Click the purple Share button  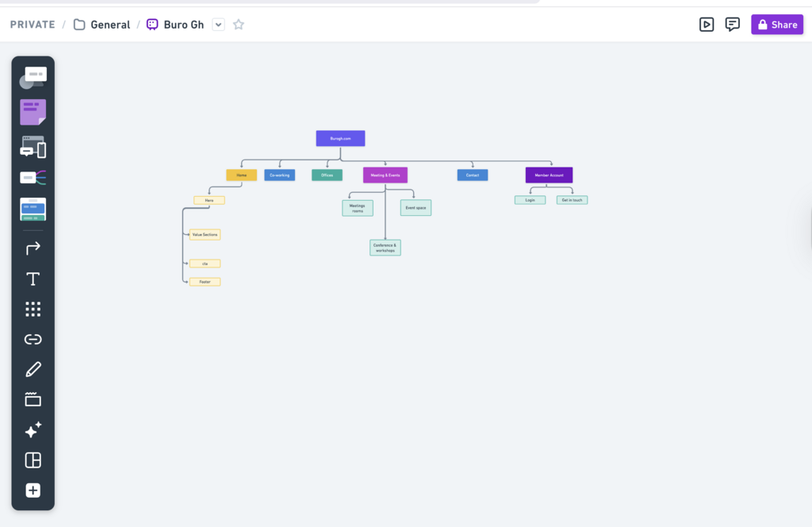coord(777,25)
